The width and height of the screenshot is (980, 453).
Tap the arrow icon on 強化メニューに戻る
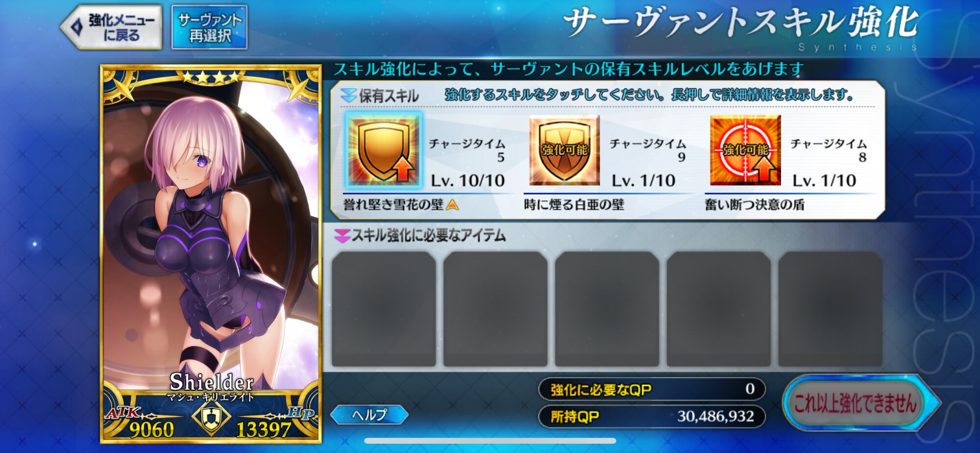[77, 27]
